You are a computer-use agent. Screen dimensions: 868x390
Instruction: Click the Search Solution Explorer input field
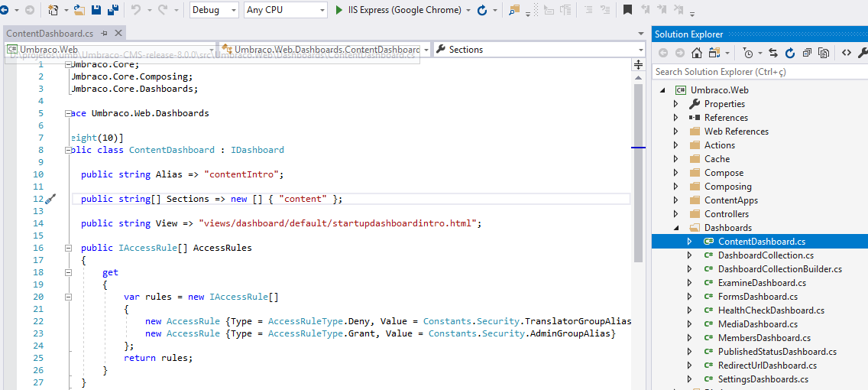point(760,71)
